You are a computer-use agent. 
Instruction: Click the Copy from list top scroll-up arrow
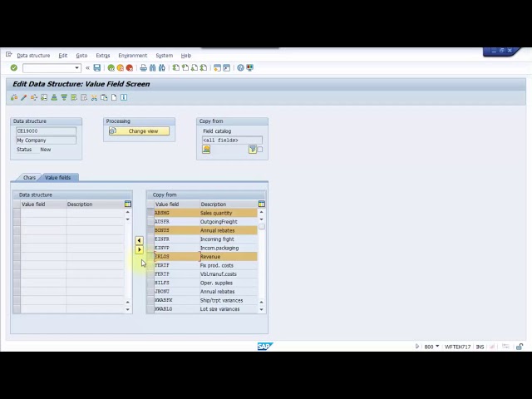click(x=261, y=212)
